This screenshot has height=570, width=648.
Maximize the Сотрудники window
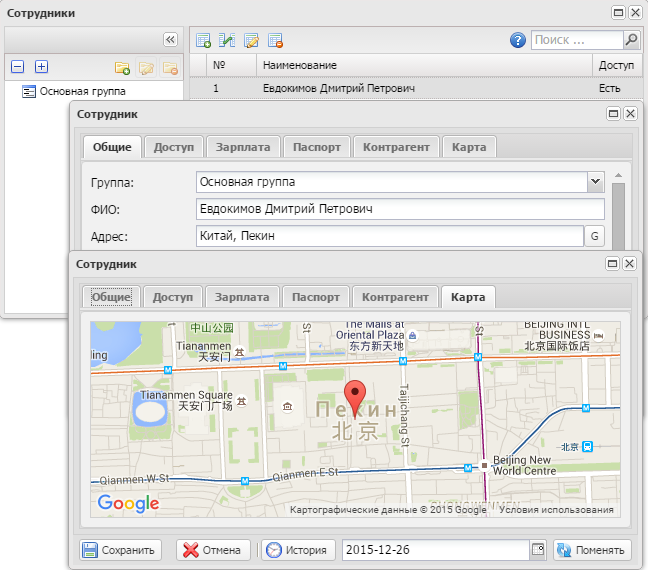click(x=618, y=12)
